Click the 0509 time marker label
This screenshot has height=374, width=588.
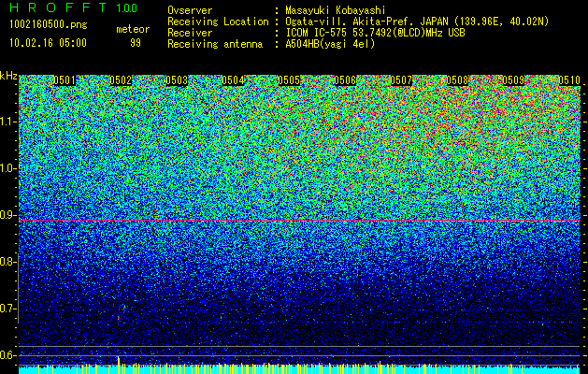pos(513,80)
